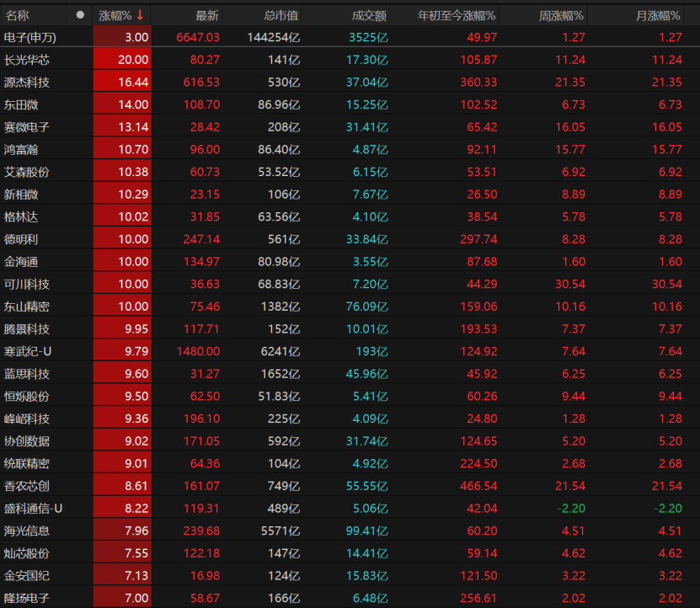Sort by 总市值 column header
This screenshot has width=700, height=608.
tap(281, 15)
